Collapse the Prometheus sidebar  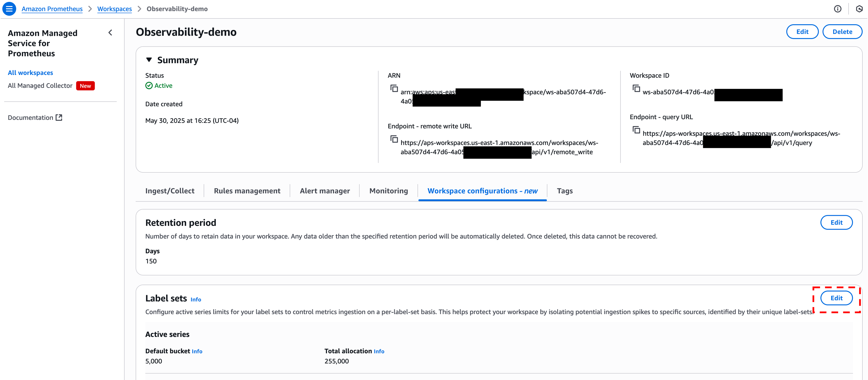coord(110,33)
